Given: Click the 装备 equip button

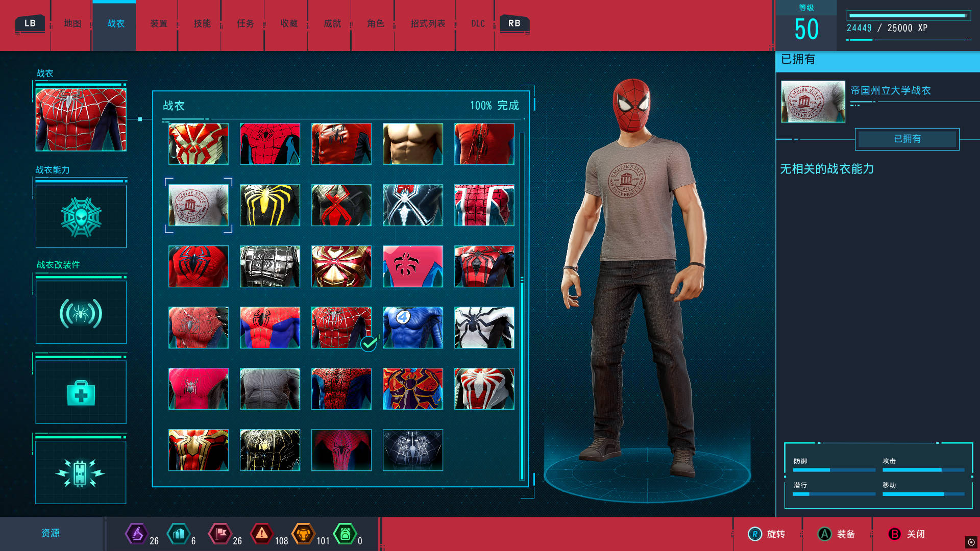Looking at the screenshot, I should click(837, 534).
